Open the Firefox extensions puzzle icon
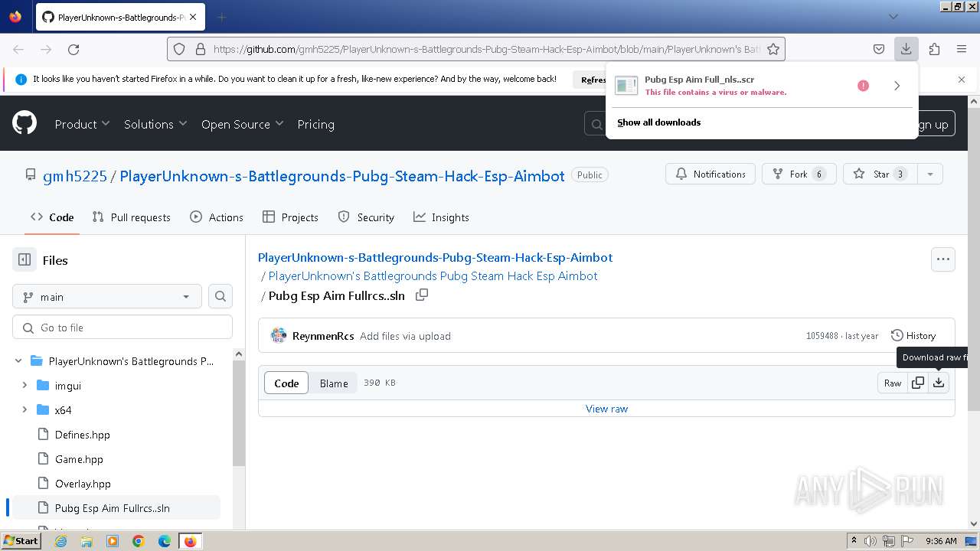Image resolution: width=980 pixels, height=551 pixels. [x=934, y=49]
